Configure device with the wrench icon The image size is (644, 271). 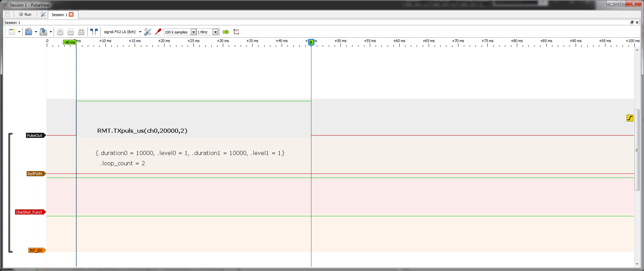tap(148, 32)
